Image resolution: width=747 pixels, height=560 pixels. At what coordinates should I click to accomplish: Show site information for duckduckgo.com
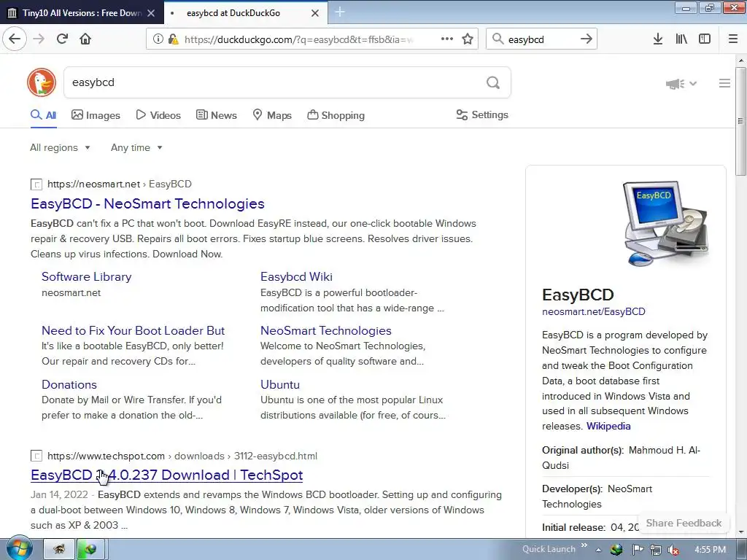(x=158, y=39)
